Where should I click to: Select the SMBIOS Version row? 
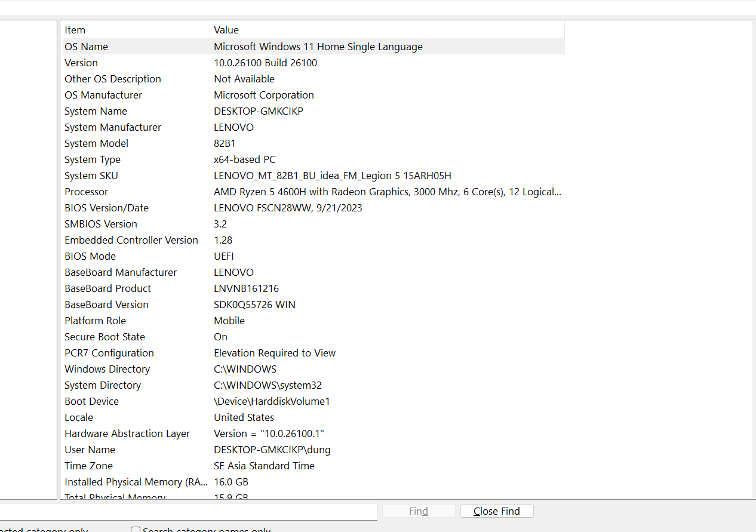tap(314, 224)
